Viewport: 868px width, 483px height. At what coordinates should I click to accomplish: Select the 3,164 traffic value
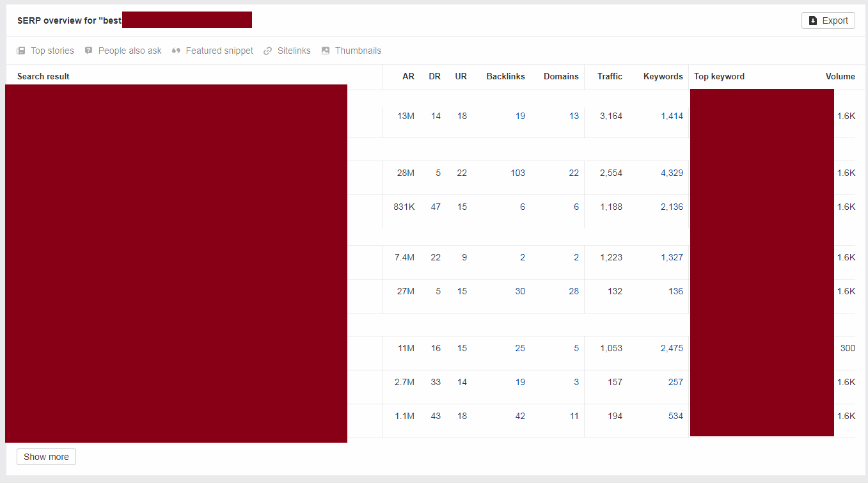tap(611, 116)
